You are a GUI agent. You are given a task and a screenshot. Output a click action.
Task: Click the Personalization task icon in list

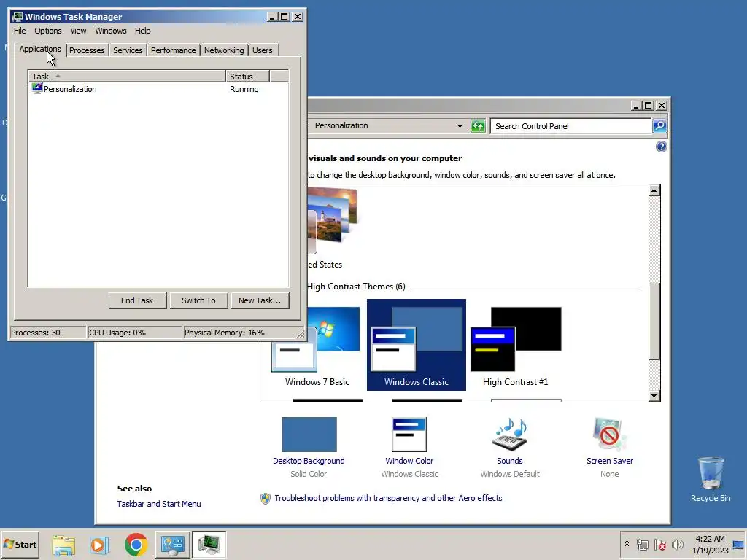[x=36, y=88]
